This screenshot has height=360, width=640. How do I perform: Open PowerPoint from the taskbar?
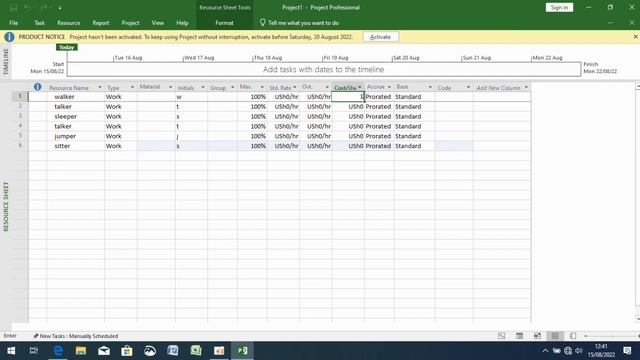tap(219, 351)
